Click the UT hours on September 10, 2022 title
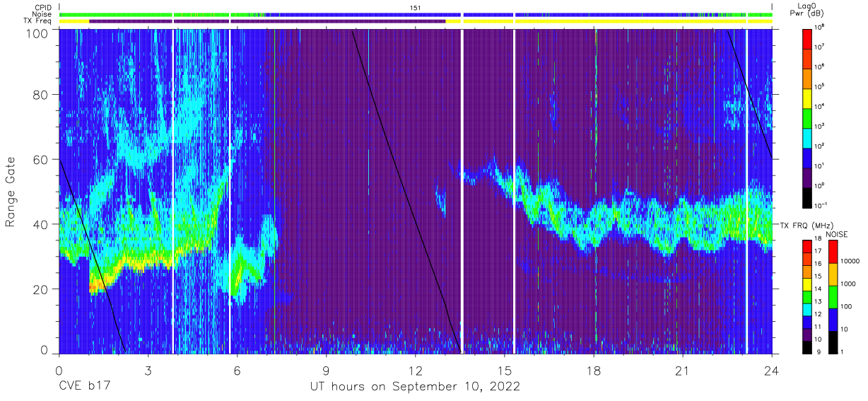This screenshot has height=401, width=868. pos(415,387)
